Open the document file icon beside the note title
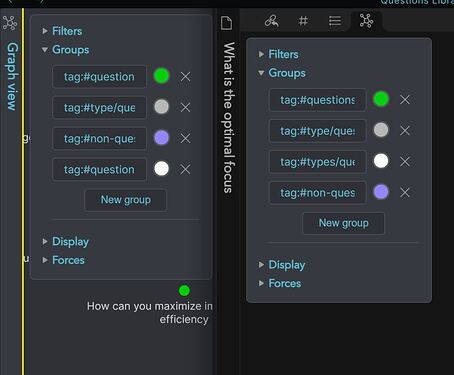This screenshot has height=375, width=454. [x=226, y=23]
